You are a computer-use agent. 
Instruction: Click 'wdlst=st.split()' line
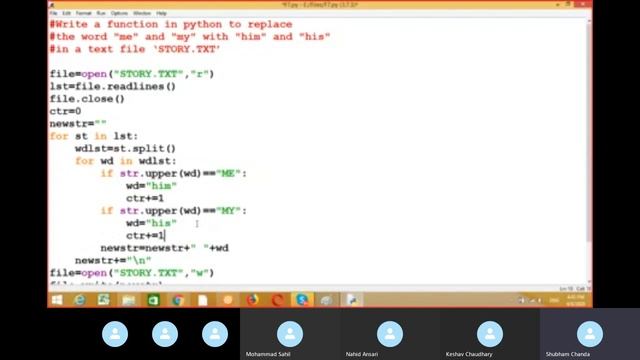pos(125,149)
